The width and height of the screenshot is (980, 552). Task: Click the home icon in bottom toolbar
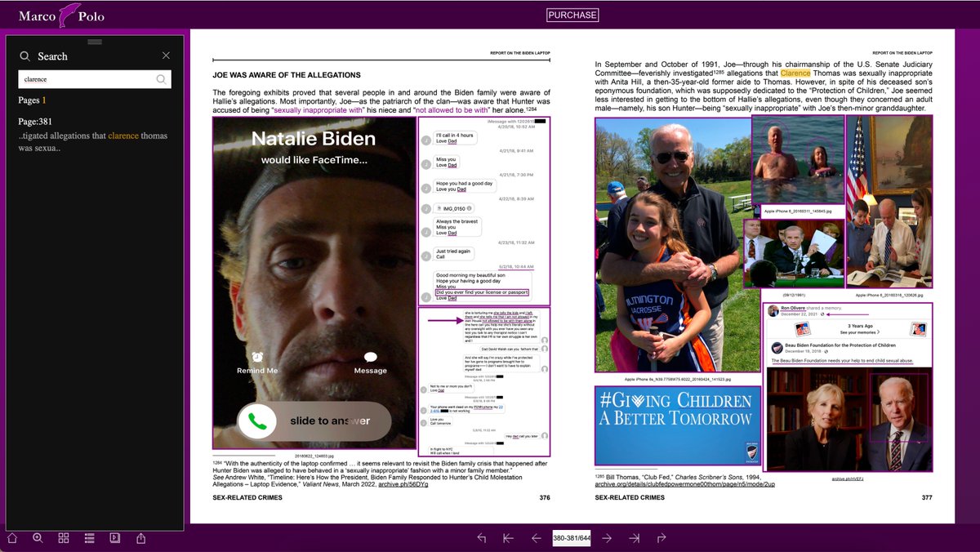coord(12,538)
